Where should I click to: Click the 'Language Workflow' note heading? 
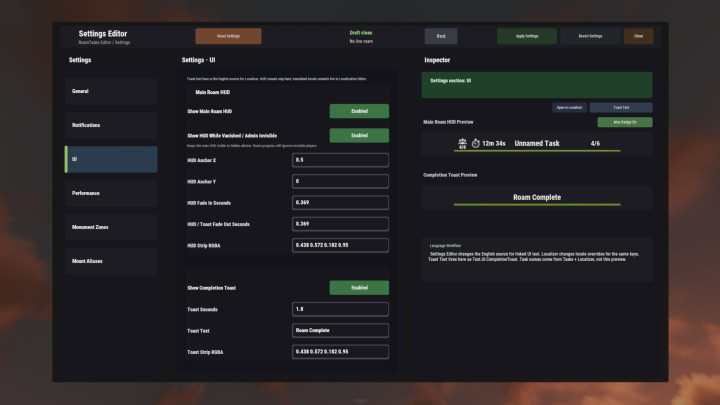pyautogui.click(x=445, y=246)
